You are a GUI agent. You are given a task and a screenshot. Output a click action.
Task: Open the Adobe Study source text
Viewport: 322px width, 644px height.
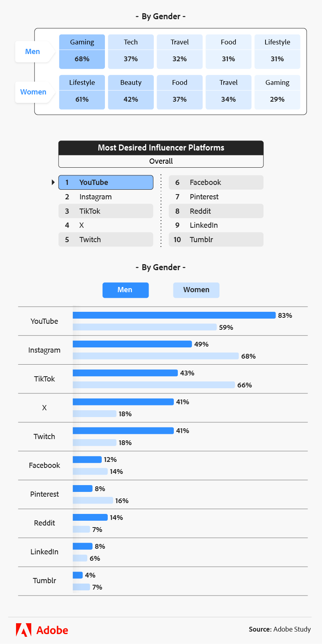(x=280, y=630)
